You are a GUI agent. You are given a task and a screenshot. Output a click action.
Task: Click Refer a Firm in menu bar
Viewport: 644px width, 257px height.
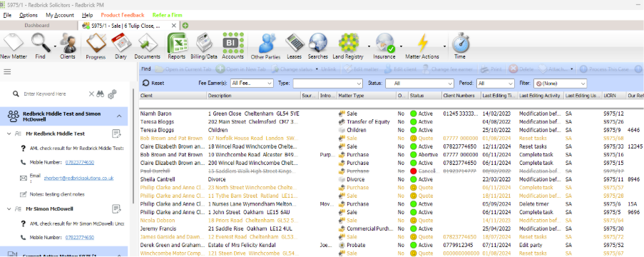pyautogui.click(x=167, y=15)
